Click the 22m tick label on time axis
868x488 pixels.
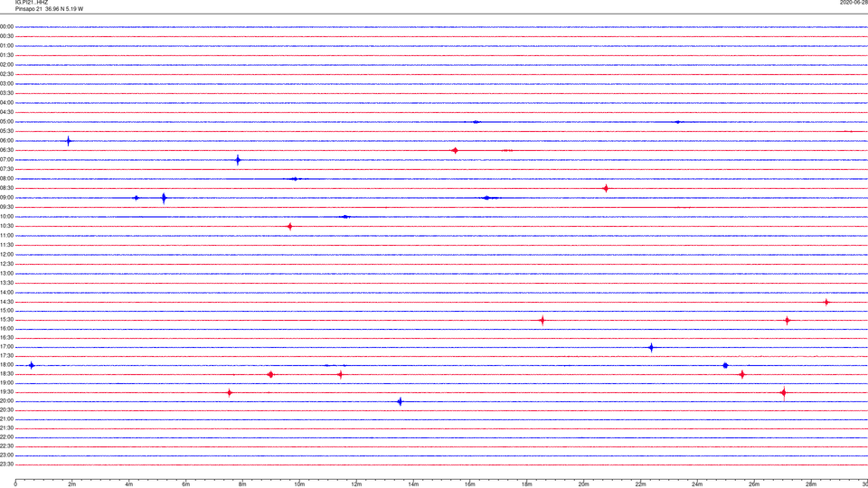[x=640, y=484]
